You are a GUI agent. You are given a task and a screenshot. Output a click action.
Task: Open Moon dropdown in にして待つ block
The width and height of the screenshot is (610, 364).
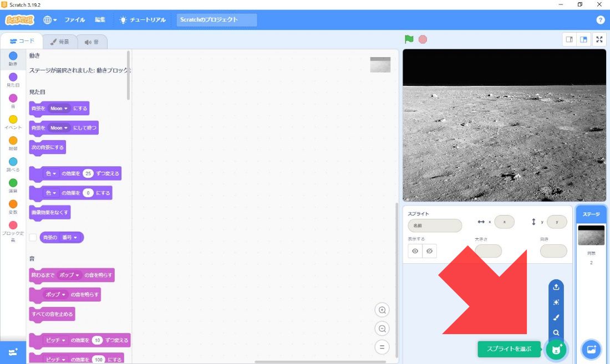[x=59, y=128]
